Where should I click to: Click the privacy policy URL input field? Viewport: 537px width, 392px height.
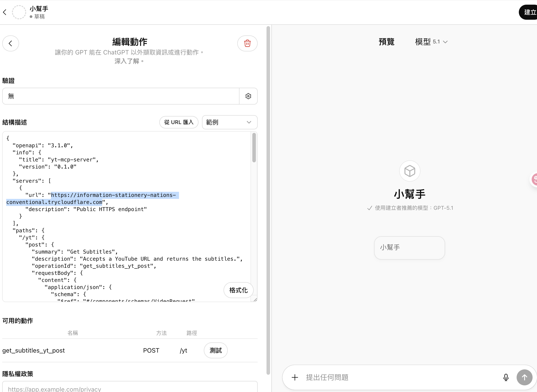pyautogui.click(x=130, y=388)
